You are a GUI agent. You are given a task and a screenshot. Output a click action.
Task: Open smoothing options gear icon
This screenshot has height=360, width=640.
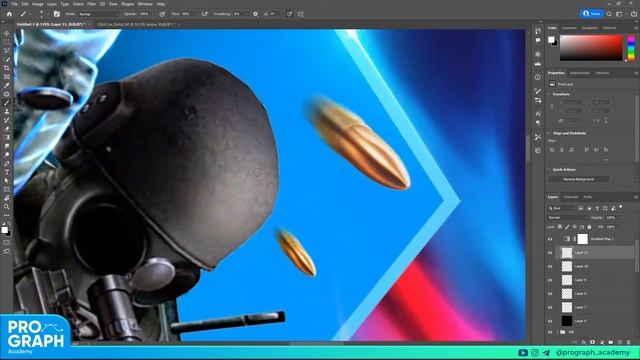click(256, 14)
